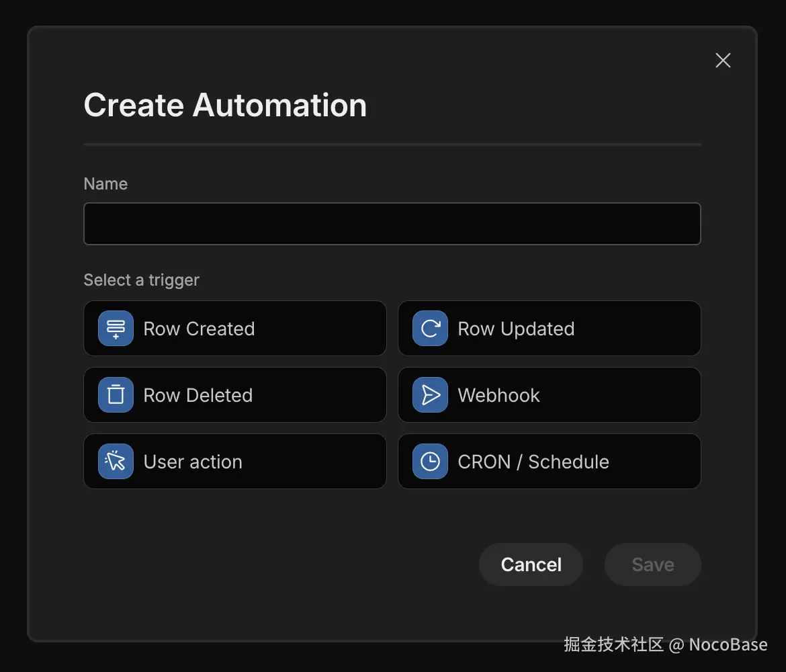Click the Webhook paper-plane icon
The image size is (786, 672).
[x=430, y=395]
